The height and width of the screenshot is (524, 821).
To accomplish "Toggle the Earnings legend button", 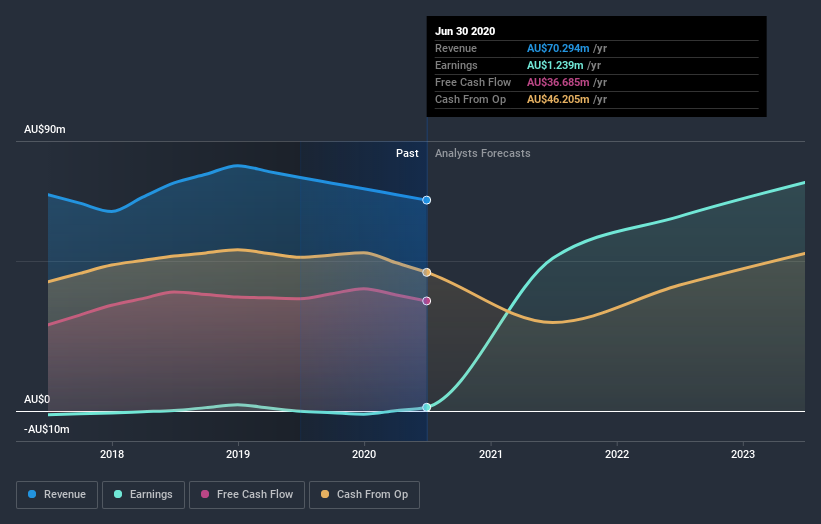I will (x=143, y=495).
